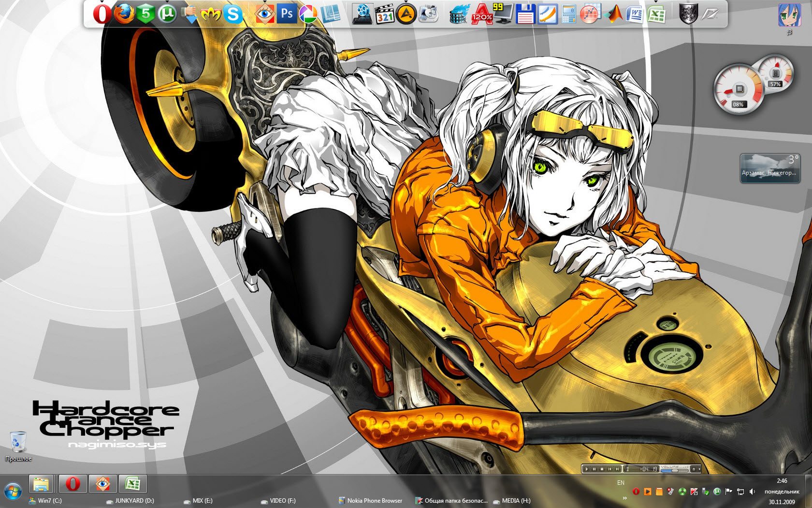Open Skype from the top dock

[x=233, y=14]
